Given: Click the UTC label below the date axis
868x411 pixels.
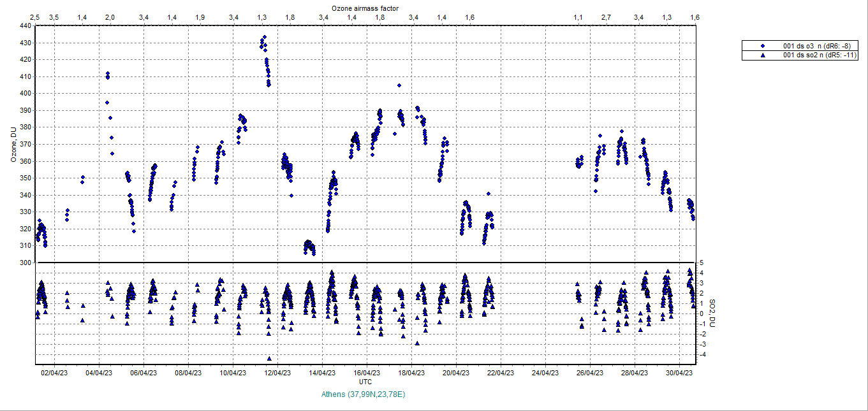Looking at the screenshot, I should click(365, 382).
